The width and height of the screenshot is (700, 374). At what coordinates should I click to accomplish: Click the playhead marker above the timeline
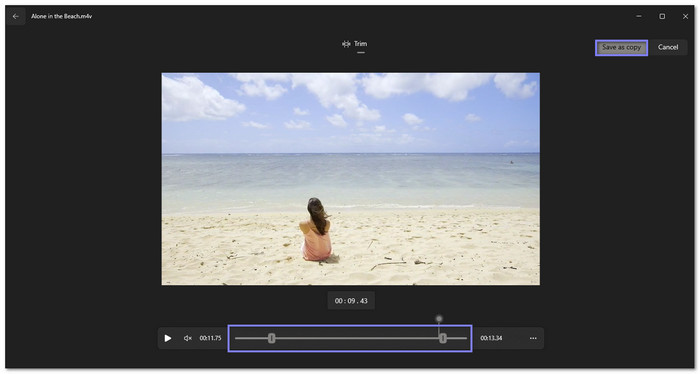pos(439,319)
